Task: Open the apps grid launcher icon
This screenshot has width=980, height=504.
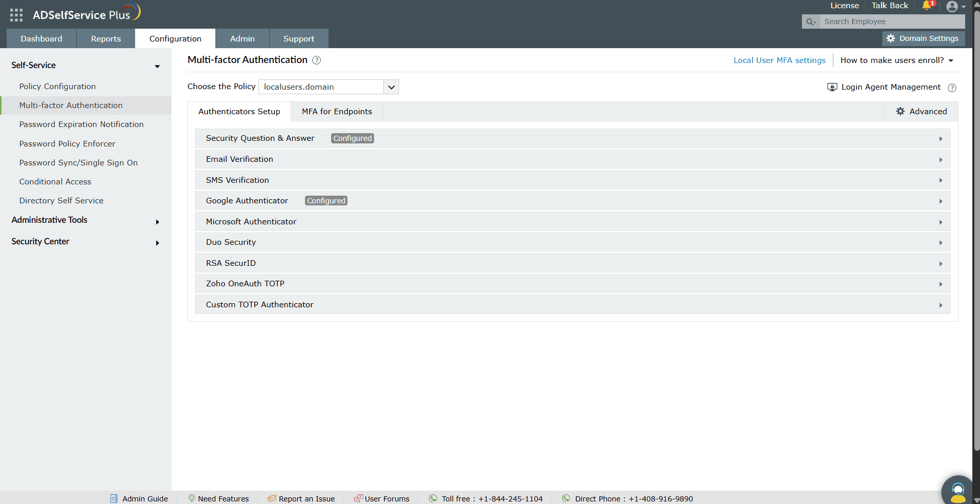Action: click(16, 15)
